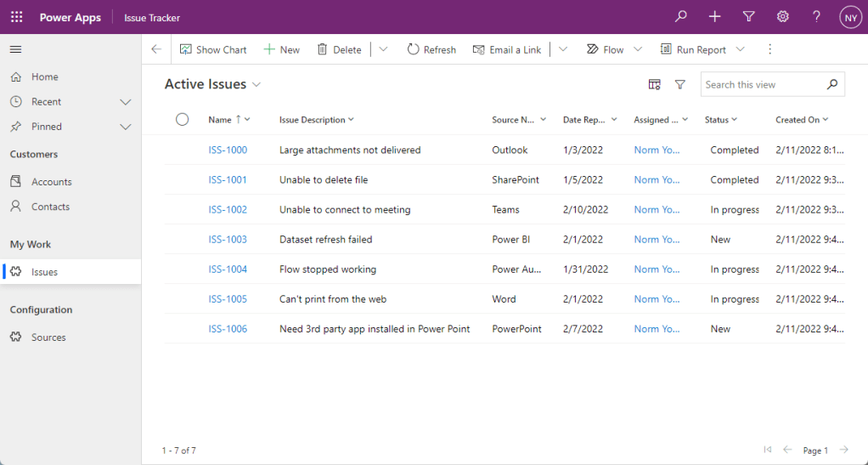This screenshot has width=868, height=465.
Task: Click the search magnifier in top bar
Action: [680, 17]
